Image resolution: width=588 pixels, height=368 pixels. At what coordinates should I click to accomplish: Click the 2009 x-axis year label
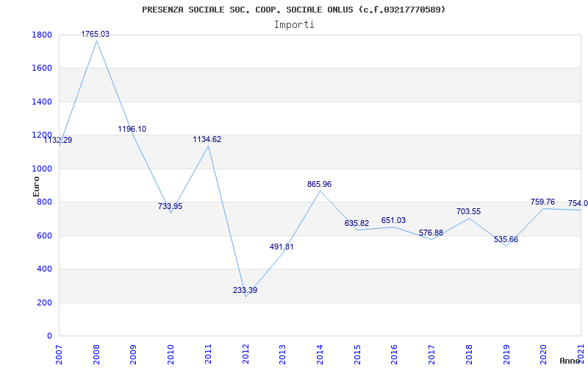pos(134,355)
